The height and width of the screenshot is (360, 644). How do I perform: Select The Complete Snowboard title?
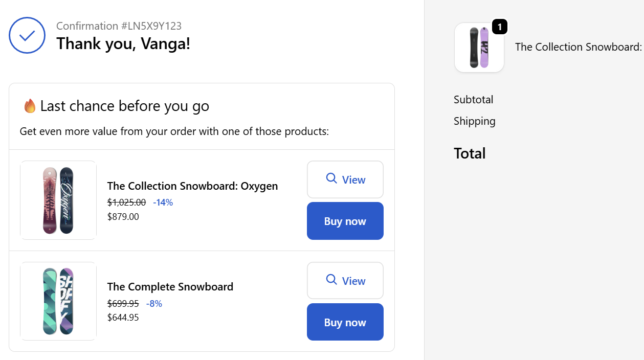[170, 287]
